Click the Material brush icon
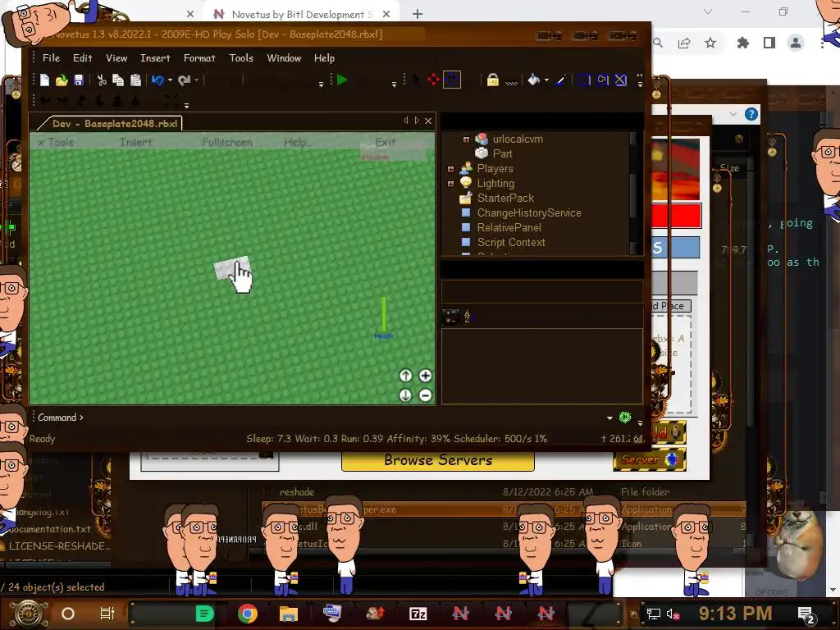Viewport: 840px width, 630px height. click(x=560, y=80)
